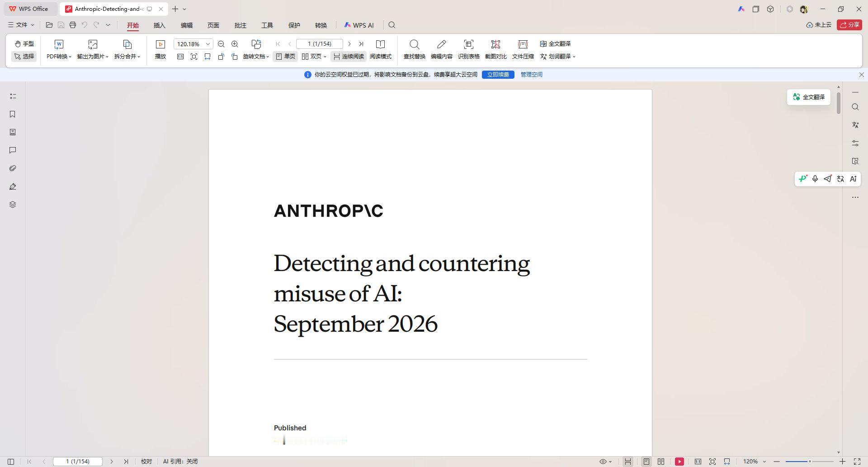Screen dimensions: 868x467
Task: Toggle AI 引用 setting in status bar
Action: (x=180, y=462)
